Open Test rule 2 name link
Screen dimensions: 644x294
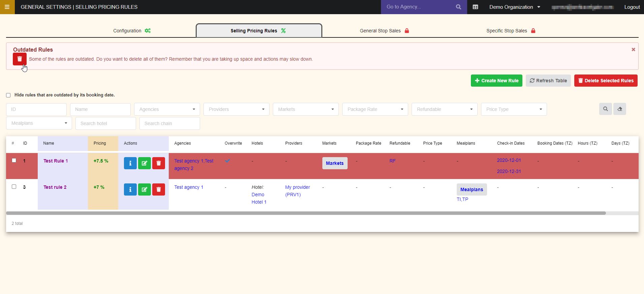coord(55,187)
